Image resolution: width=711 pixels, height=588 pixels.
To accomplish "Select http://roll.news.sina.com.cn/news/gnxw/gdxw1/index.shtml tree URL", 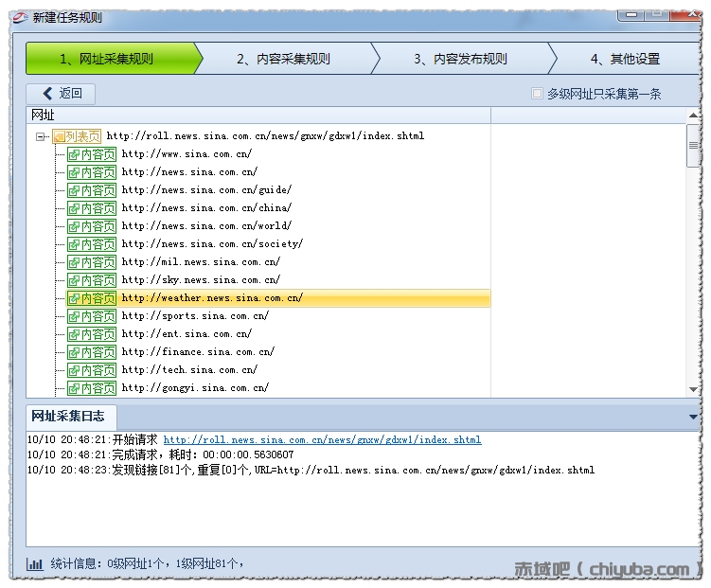I will point(265,136).
